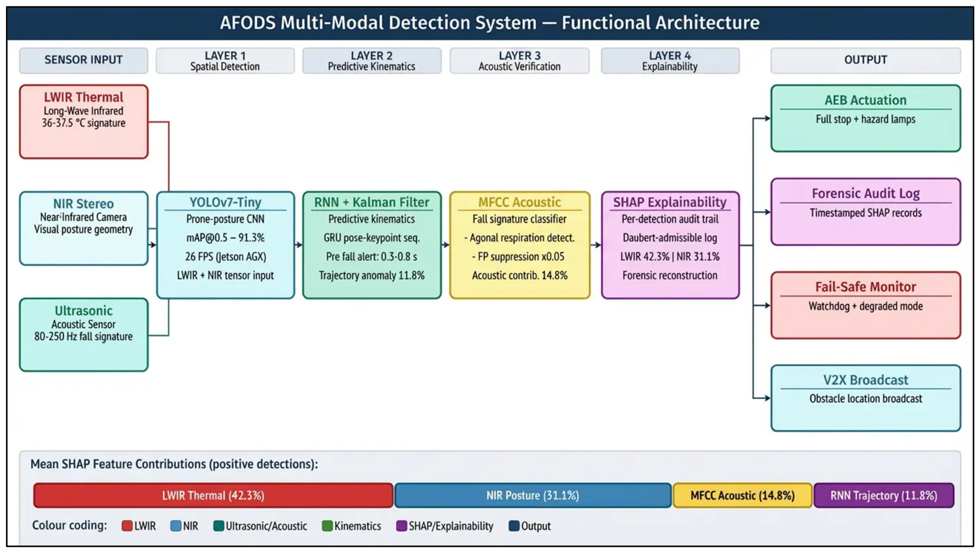Select the Fail-Safe Monitor output box
The height and width of the screenshot is (553, 980).
click(866, 305)
